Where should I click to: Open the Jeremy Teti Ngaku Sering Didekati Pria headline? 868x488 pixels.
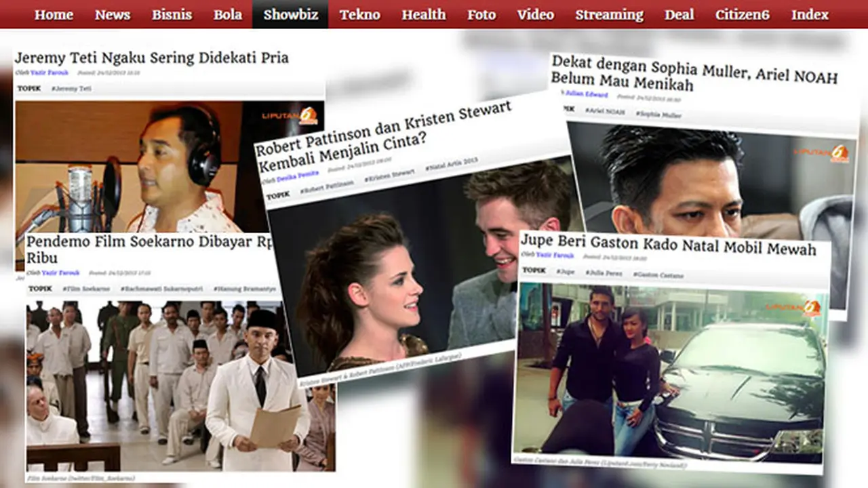pyautogui.click(x=152, y=58)
